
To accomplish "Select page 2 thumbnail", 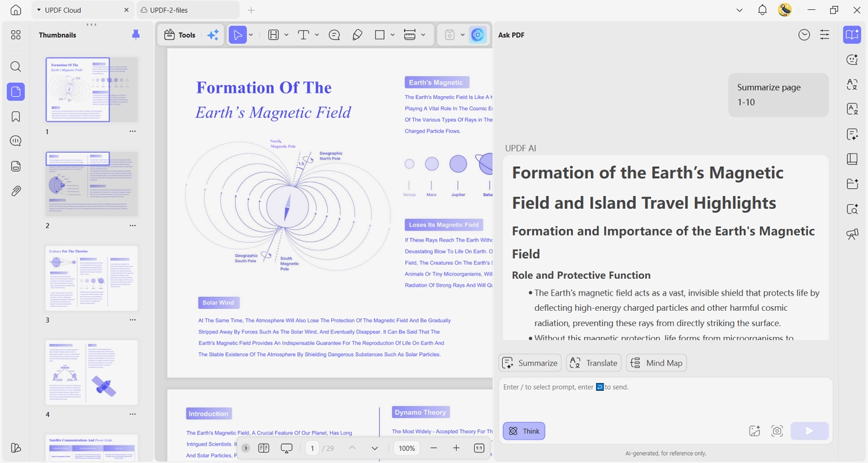I will click(x=91, y=183).
